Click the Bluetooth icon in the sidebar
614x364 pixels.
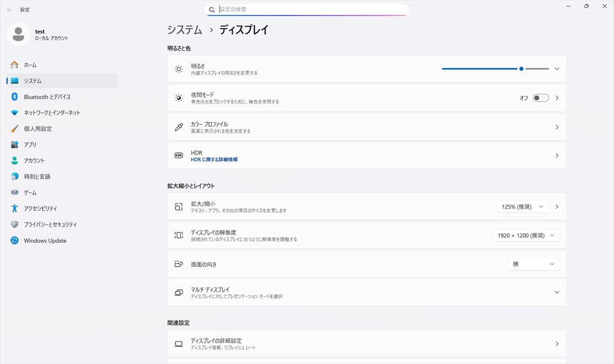click(x=14, y=97)
